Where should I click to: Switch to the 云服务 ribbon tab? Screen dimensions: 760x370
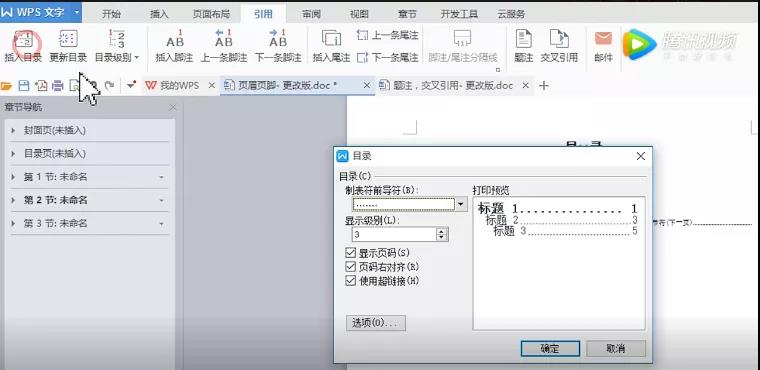(511, 14)
